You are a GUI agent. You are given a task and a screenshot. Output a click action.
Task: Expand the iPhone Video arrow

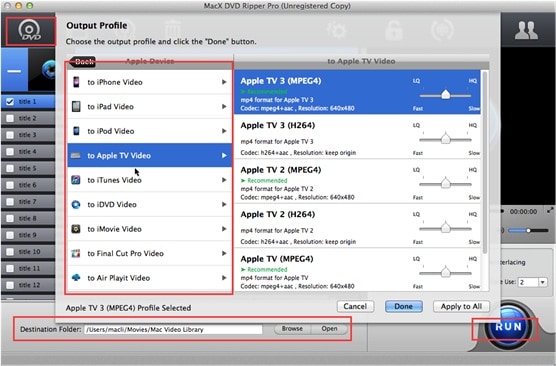tap(224, 82)
